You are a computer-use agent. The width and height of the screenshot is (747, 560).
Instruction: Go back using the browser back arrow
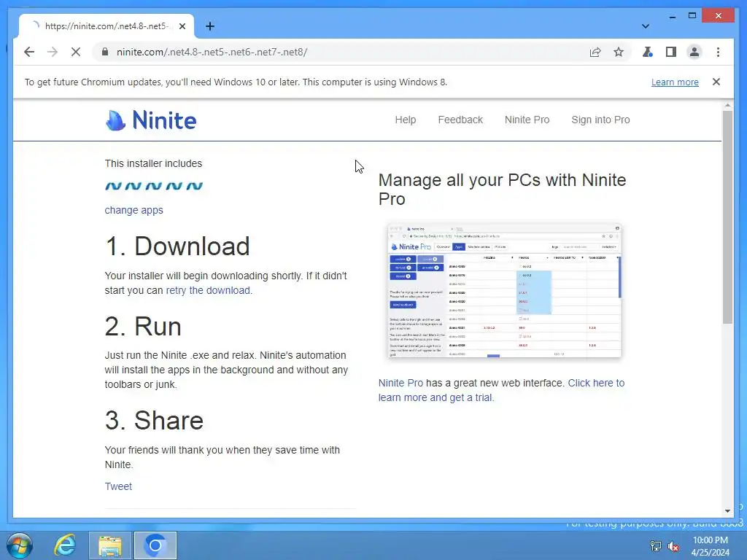(x=29, y=52)
